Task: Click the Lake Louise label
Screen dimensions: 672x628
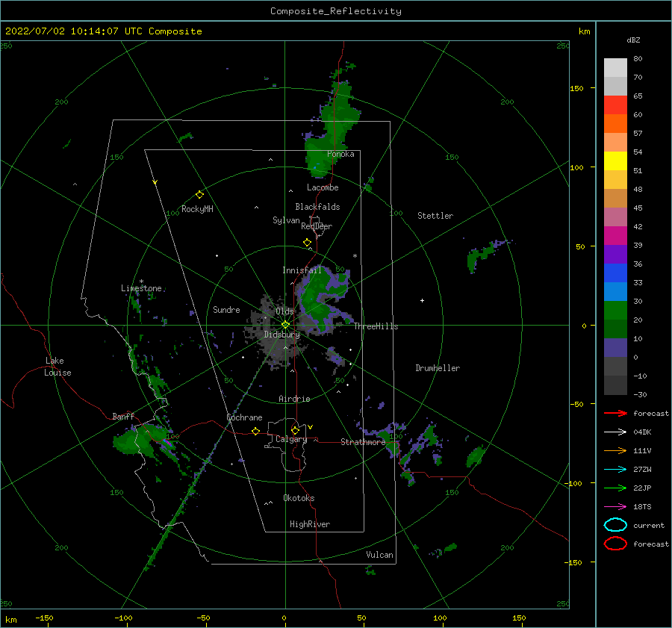Action: click(x=57, y=367)
